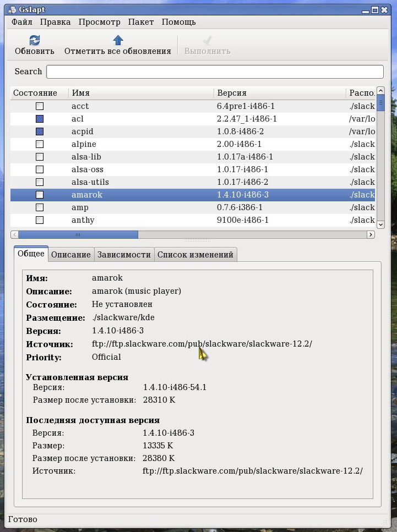Sort by the Распо. column header

pos(361,93)
